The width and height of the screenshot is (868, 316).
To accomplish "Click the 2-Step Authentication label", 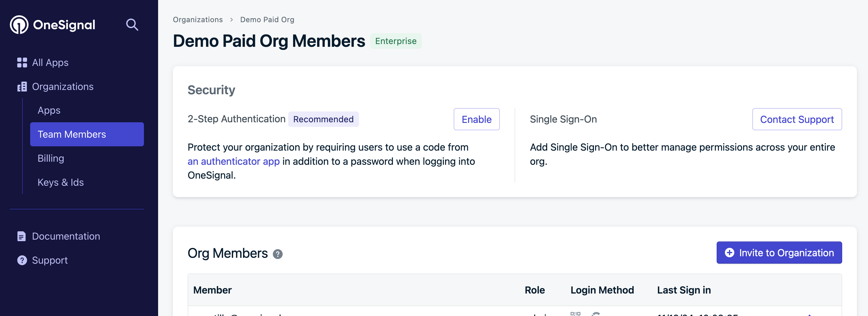I will point(237,119).
